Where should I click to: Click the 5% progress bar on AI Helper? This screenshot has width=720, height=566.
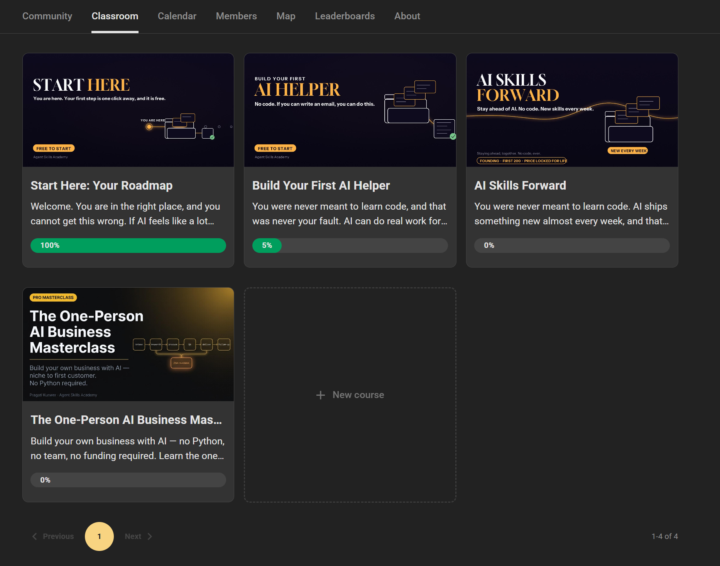pyautogui.click(x=350, y=245)
